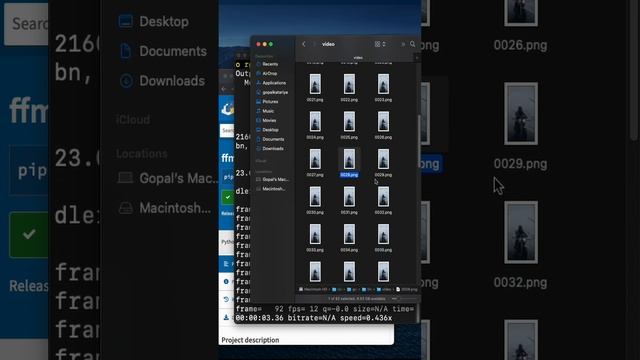The height and width of the screenshot is (360, 640).
Task: Select the 0029.png thumbnail
Action: click(383, 159)
